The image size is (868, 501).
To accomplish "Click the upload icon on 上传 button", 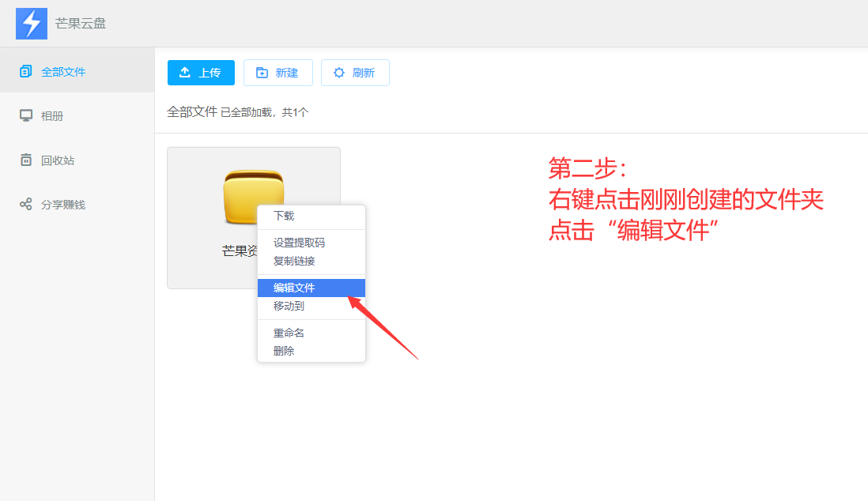I will click(183, 72).
